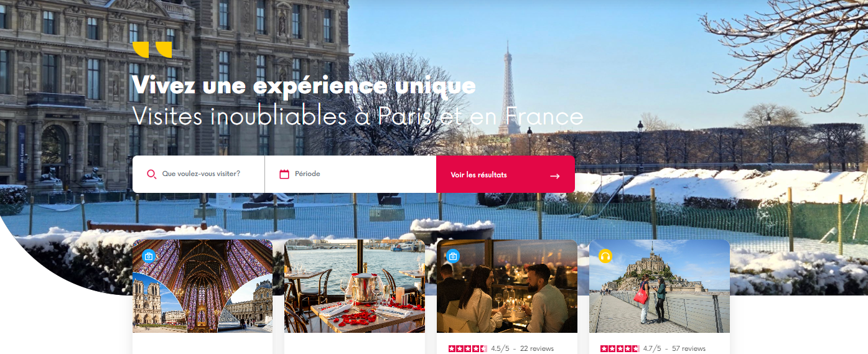Click the 4.5/5 star rating icons
The height and width of the screenshot is (354, 868).
[x=468, y=349]
